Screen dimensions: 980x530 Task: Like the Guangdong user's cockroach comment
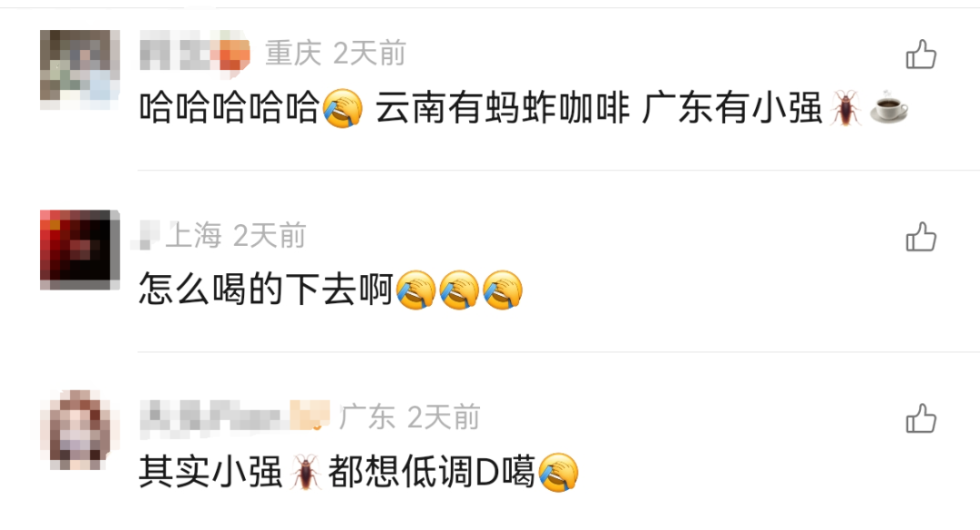point(921,418)
